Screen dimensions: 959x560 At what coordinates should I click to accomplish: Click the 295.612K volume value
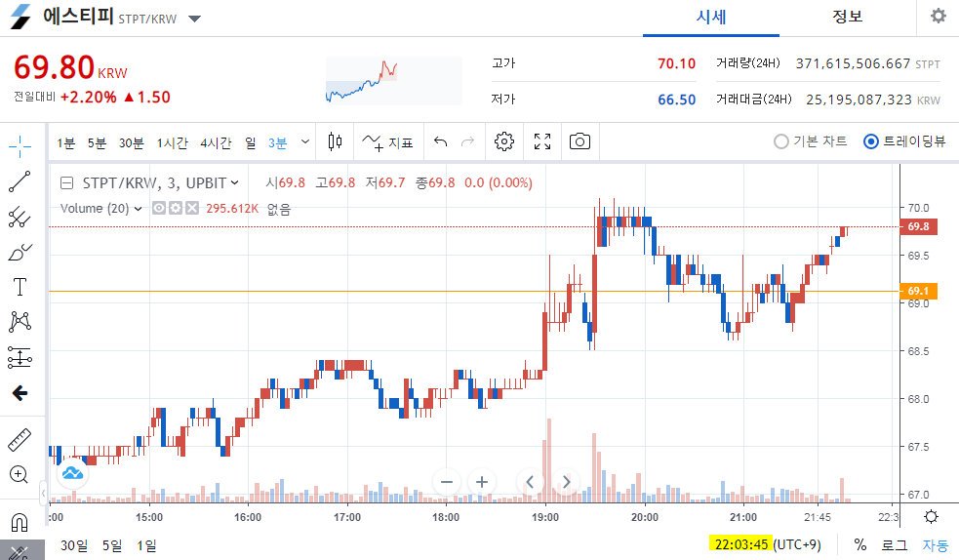pos(232,209)
